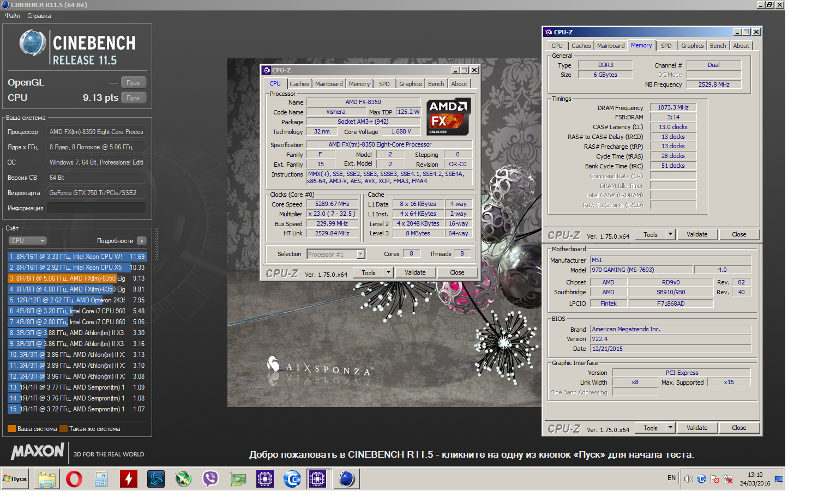Click the EN language indicator

click(x=671, y=478)
